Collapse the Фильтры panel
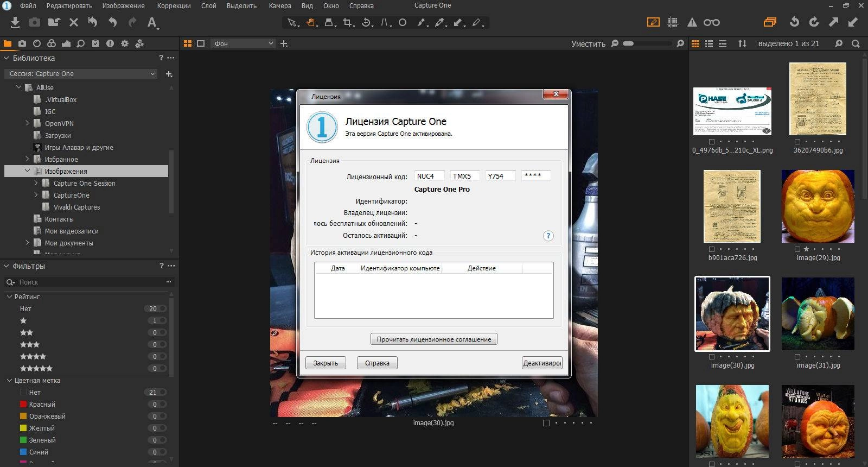 click(7, 266)
